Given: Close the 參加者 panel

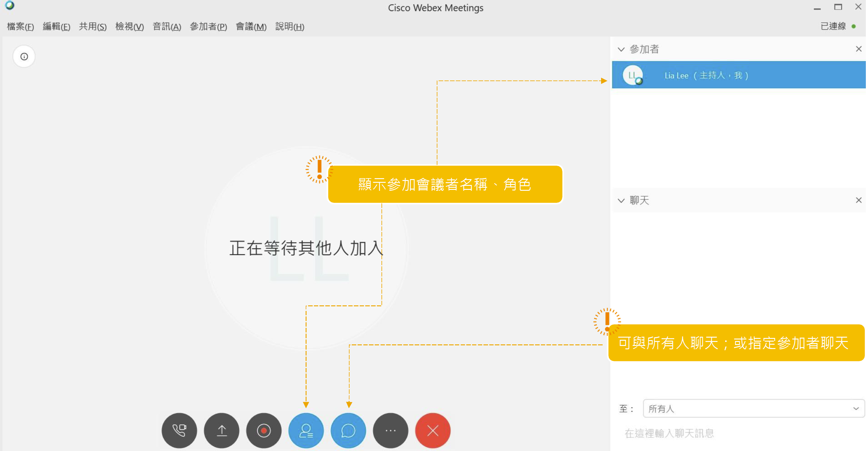Looking at the screenshot, I should coord(858,49).
